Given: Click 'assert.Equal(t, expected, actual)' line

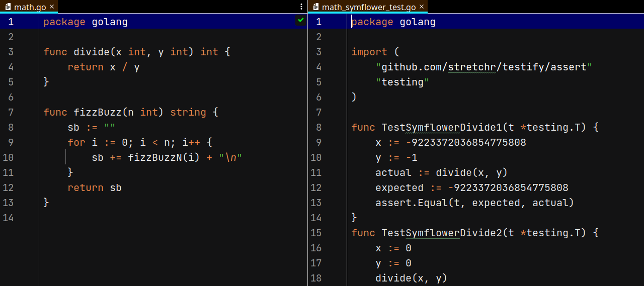Looking at the screenshot, I should (475, 203).
